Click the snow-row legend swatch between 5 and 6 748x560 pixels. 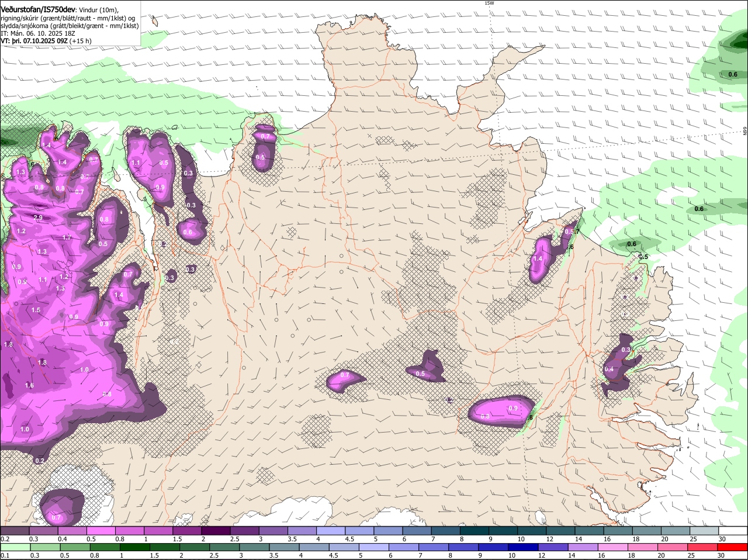pyautogui.click(x=387, y=531)
